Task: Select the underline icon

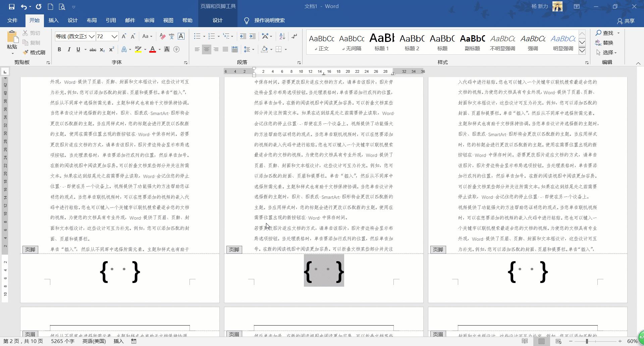Action: [x=78, y=49]
